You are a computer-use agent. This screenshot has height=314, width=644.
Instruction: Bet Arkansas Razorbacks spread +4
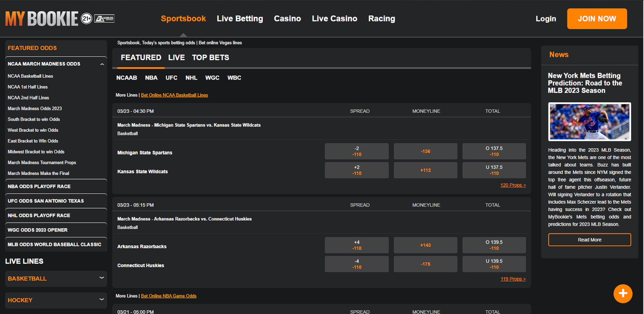click(357, 245)
